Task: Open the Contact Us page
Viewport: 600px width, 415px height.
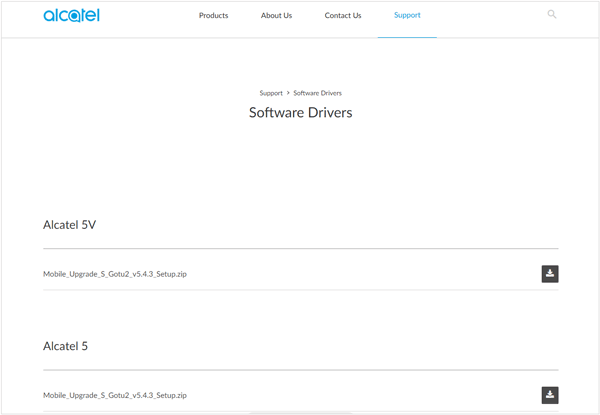Action: click(343, 15)
